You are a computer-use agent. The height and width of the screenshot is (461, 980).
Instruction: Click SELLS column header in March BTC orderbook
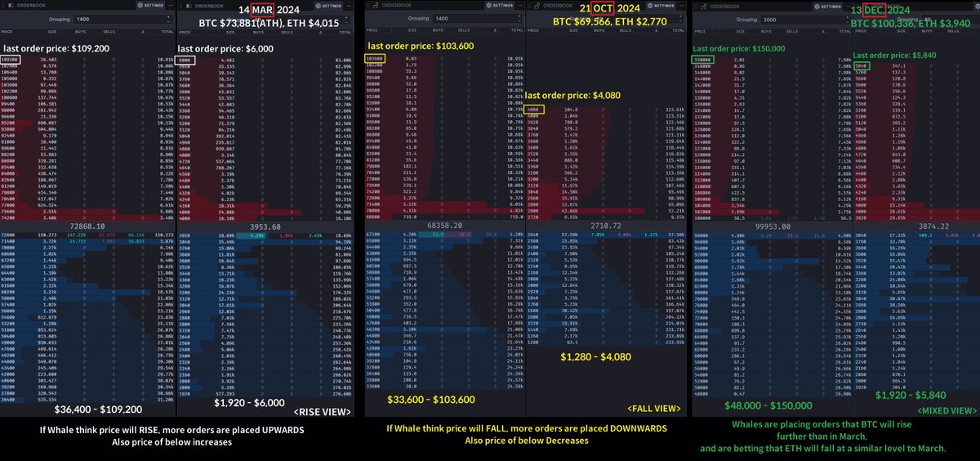(x=109, y=31)
